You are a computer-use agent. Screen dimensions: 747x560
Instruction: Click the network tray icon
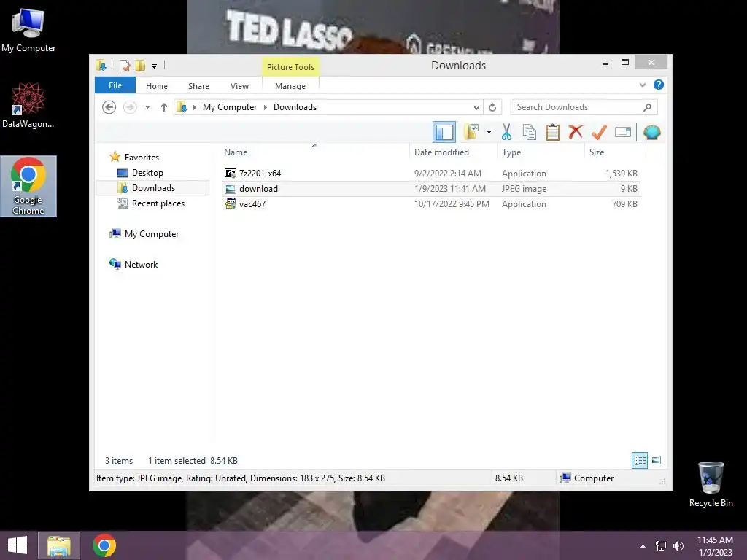661,546
